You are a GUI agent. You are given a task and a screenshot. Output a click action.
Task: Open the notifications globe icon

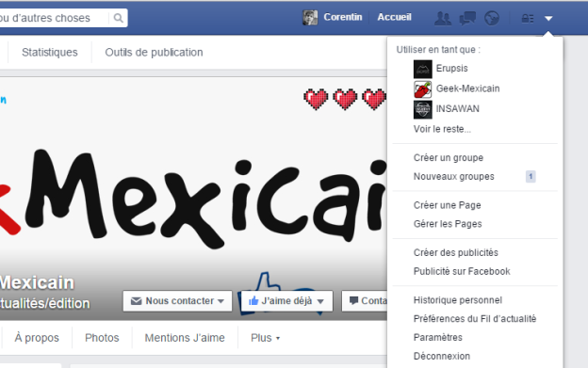point(492,18)
